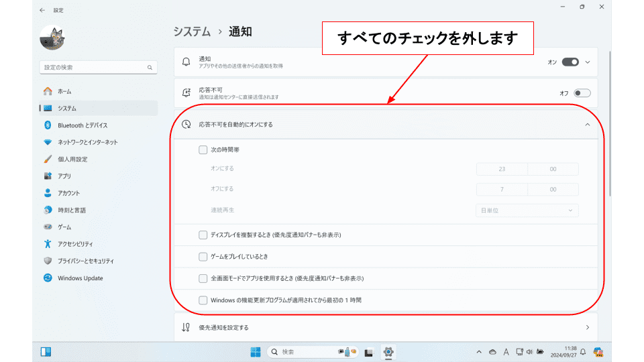Select 個人用設定 in the sidebar
The image size is (644, 362).
(72, 160)
